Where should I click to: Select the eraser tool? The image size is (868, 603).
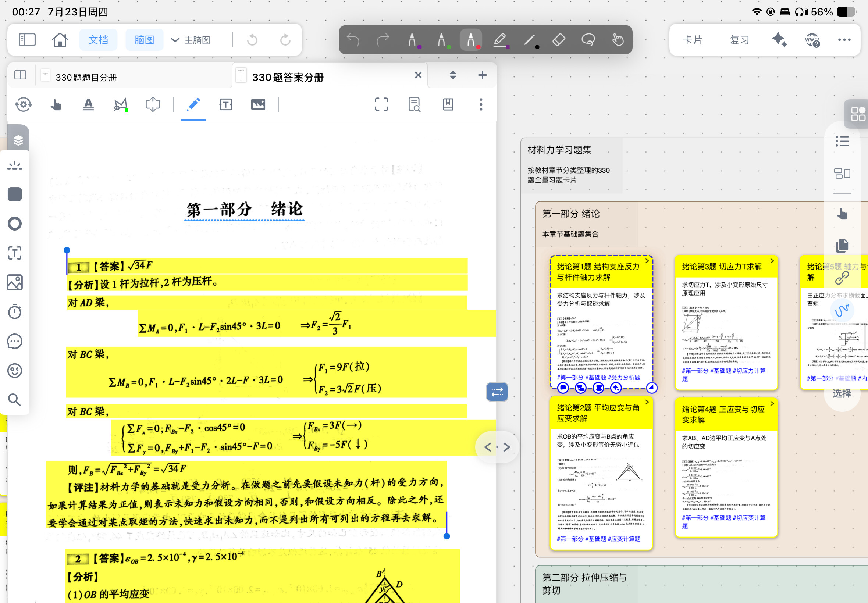pos(559,40)
